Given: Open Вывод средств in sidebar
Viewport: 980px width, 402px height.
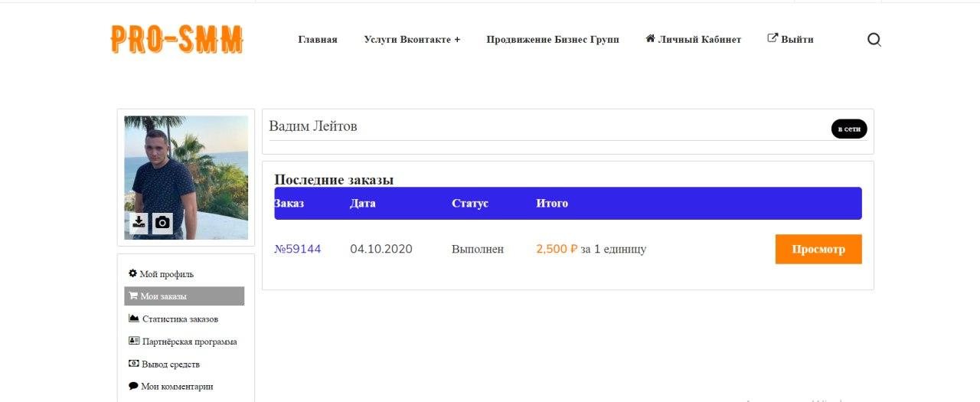Looking at the screenshot, I should pyautogui.click(x=165, y=364).
